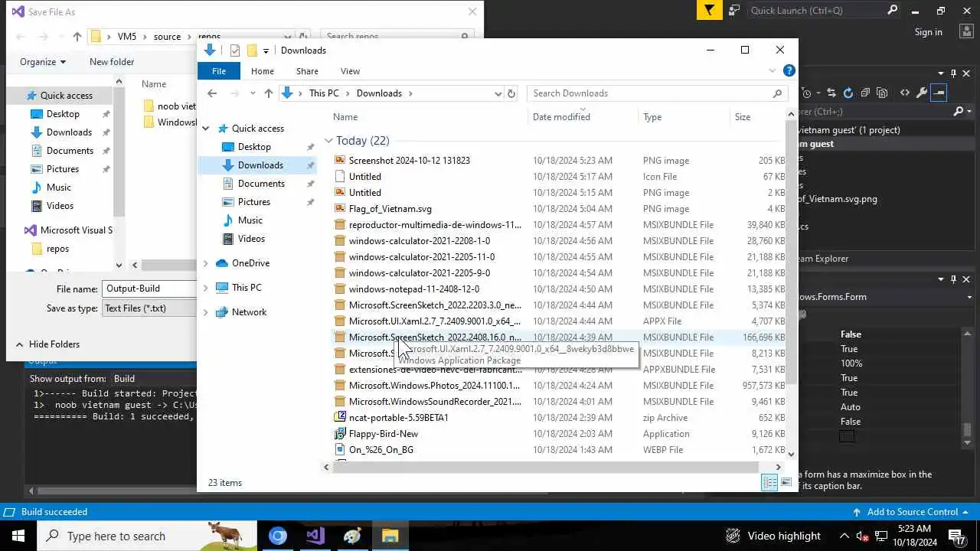Toggle auto-hide pin on the Properties panel

pos(953,279)
